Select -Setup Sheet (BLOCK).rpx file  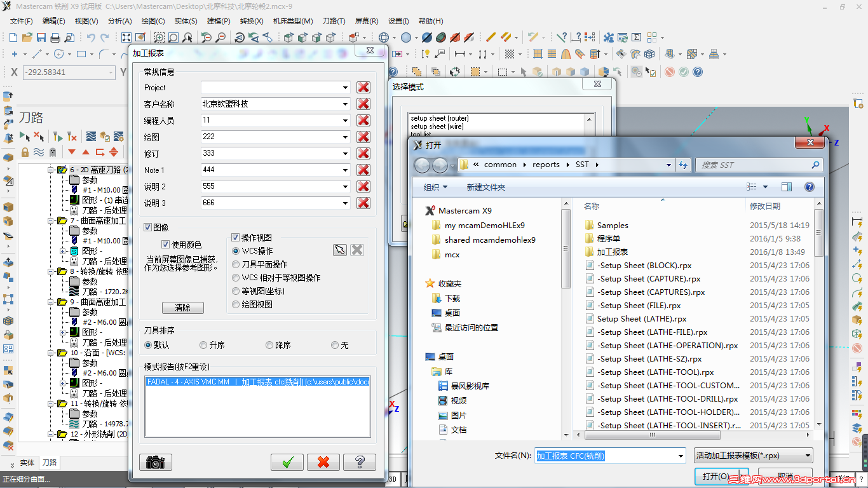644,265
